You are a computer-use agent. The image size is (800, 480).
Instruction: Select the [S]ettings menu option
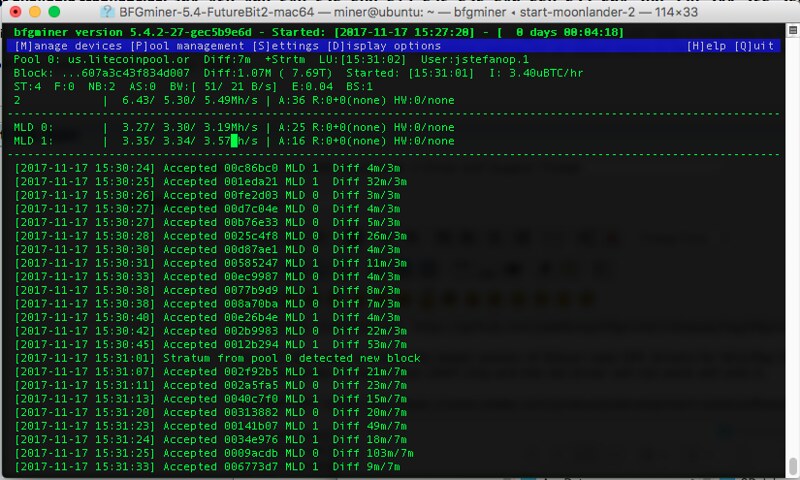(x=285, y=46)
